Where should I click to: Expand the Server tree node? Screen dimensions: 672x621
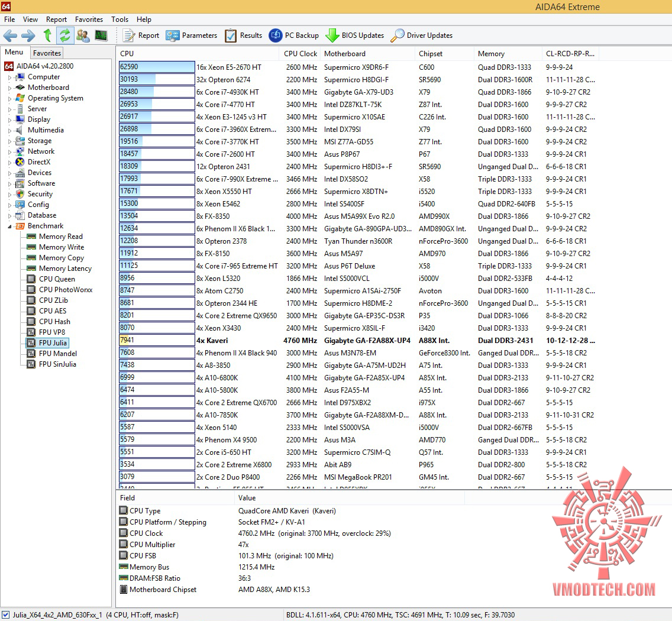click(x=10, y=109)
